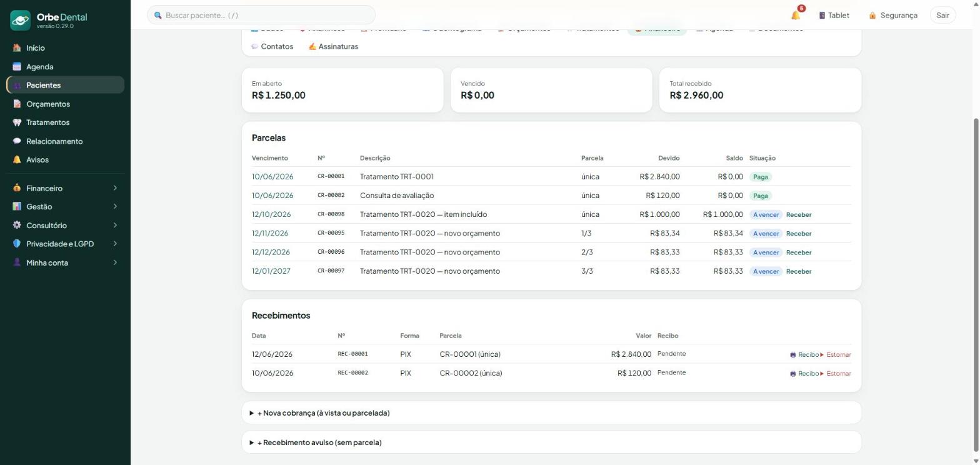Click the Financeiro money bag icon

17,188
